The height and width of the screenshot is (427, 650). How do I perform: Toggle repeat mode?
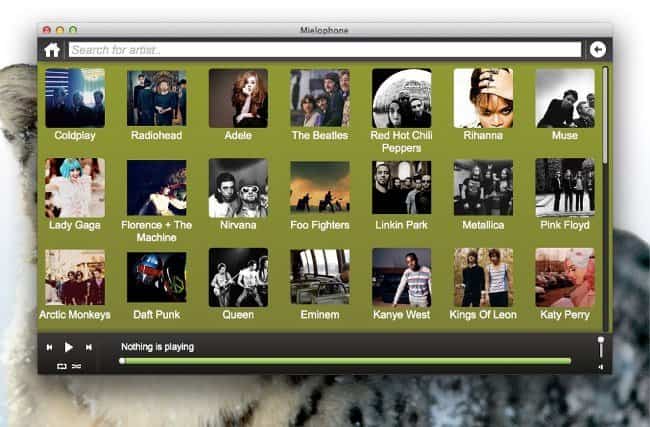[x=62, y=366]
